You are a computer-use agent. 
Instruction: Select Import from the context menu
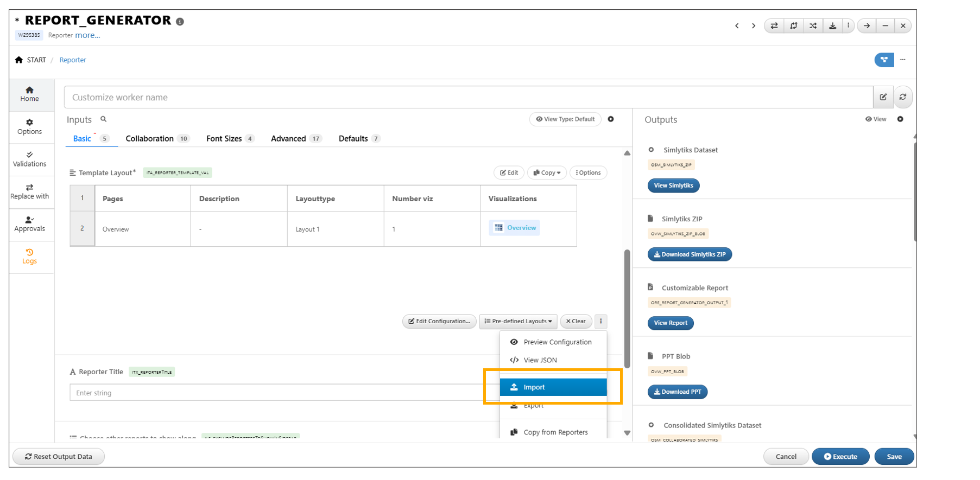[x=553, y=387]
